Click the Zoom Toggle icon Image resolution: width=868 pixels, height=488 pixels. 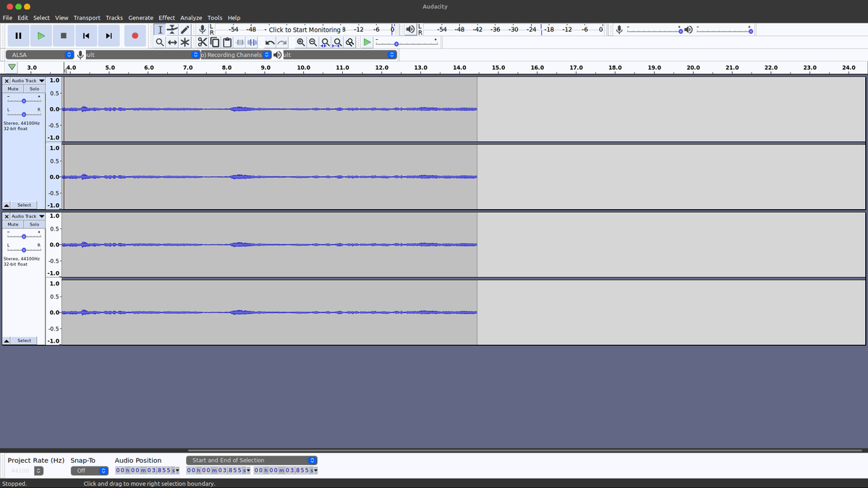coord(350,43)
